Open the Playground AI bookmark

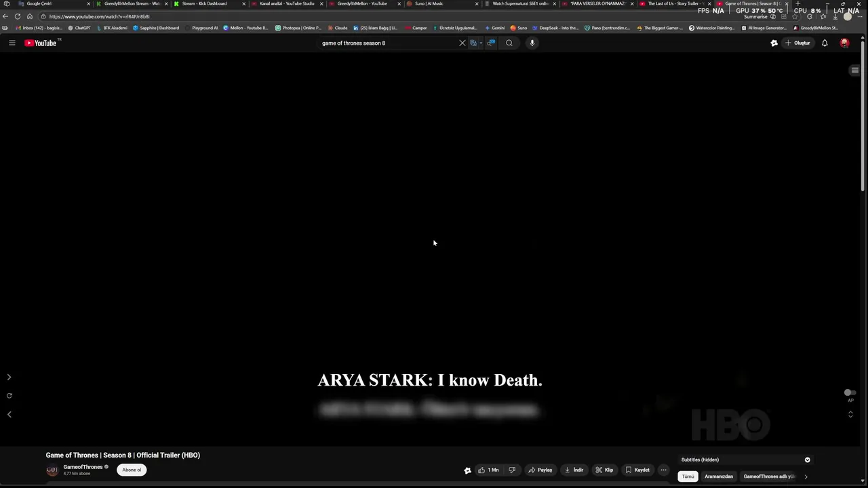[x=201, y=28]
